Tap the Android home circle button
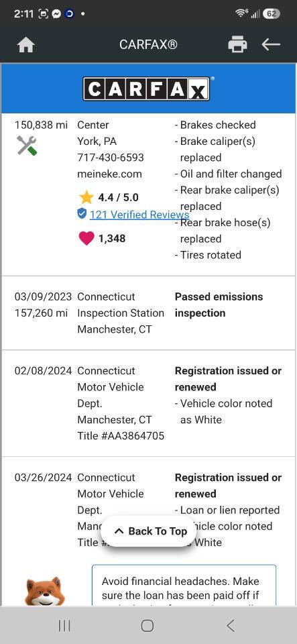This screenshot has width=297, height=644. (x=147, y=625)
